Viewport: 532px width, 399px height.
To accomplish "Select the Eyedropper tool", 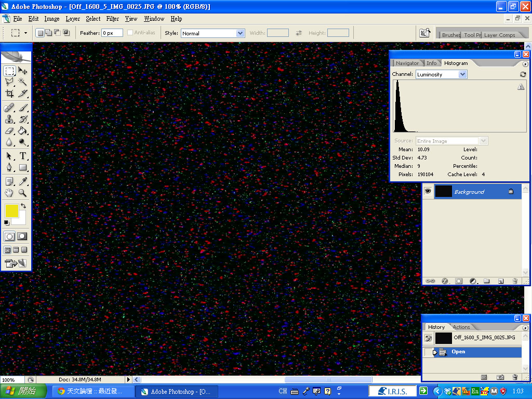I will [23, 181].
